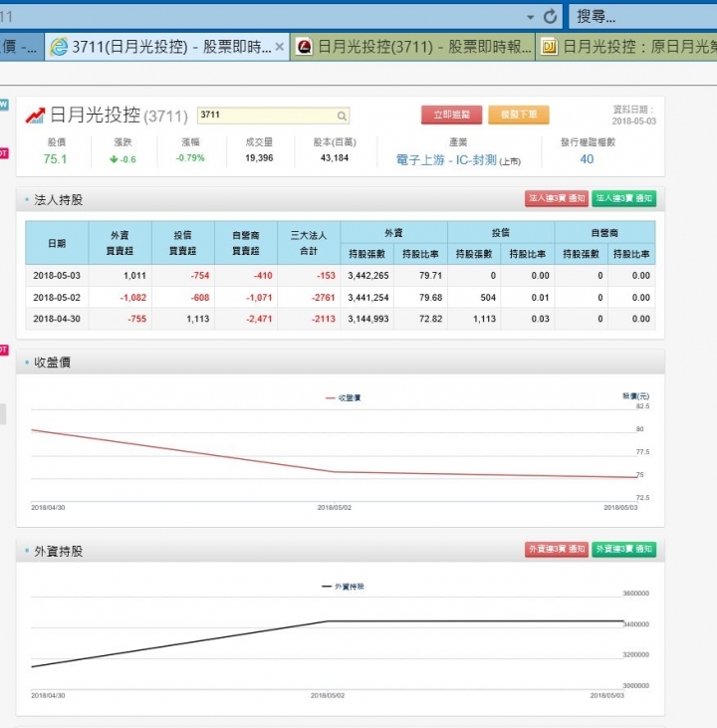Click the red 立即追蹤 button
717x728 pixels.
coord(451,115)
